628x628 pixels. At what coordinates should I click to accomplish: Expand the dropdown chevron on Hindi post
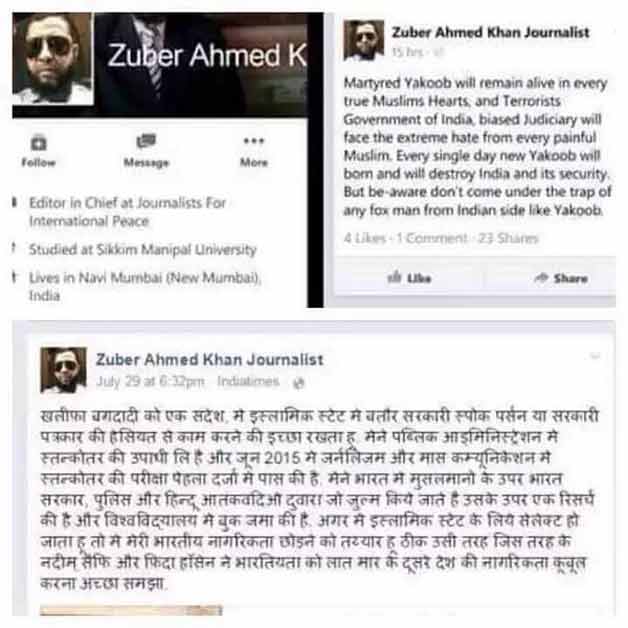click(595, 355)
